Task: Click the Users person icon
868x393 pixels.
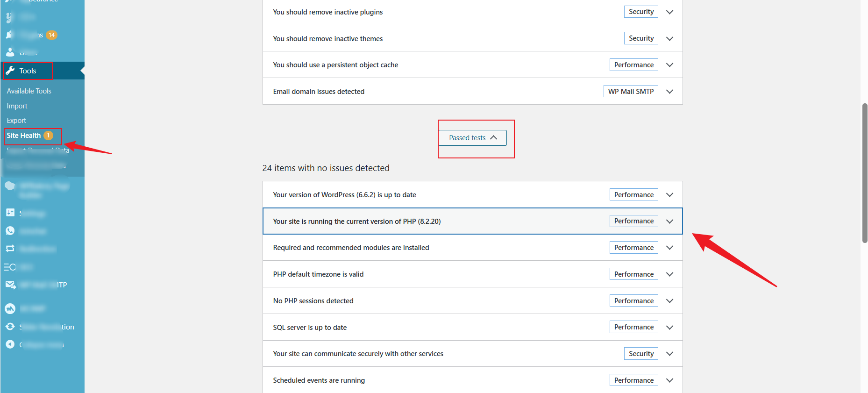Action: [10, 52]
